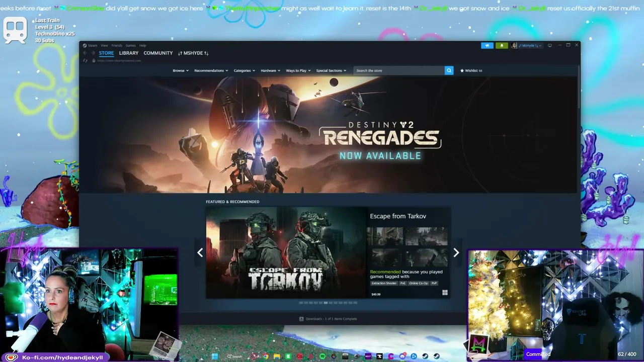This screenshot has height=362, width=644.
Task: Expand the Hardware dropdown
Action: (x=271, y=70)
